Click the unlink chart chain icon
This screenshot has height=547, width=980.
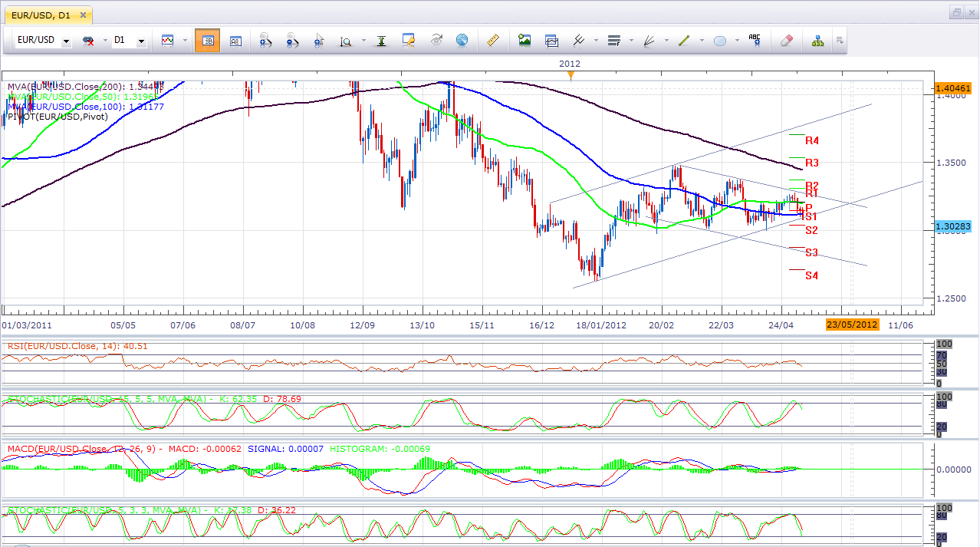point(87,41)
